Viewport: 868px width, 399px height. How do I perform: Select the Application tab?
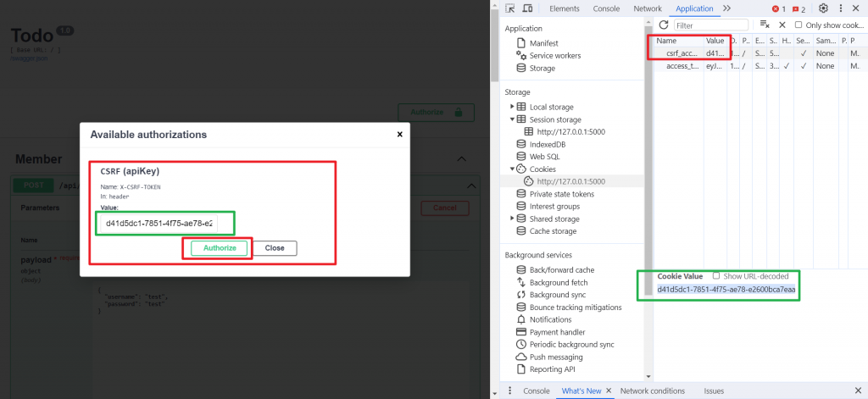pyautogui.click(x=694, y=8)
